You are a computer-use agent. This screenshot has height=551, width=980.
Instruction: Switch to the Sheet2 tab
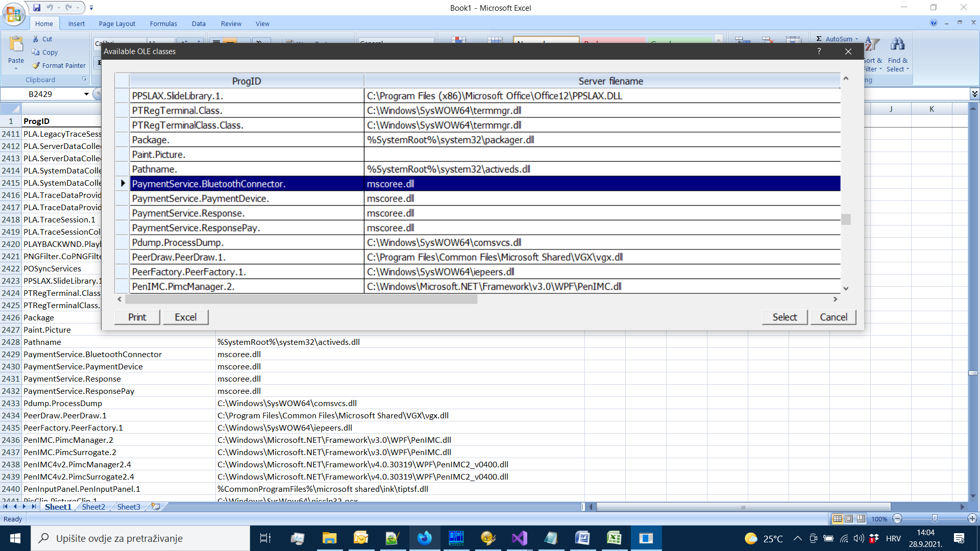point(93,507)
